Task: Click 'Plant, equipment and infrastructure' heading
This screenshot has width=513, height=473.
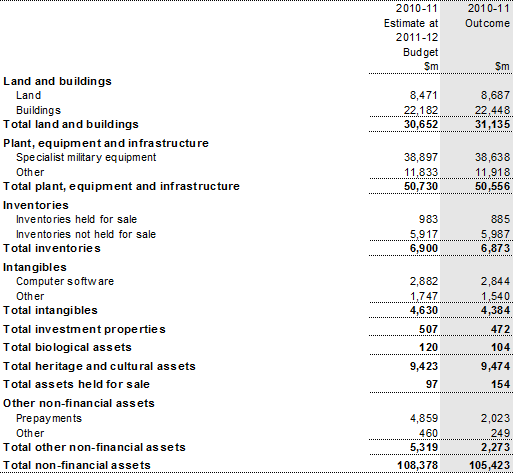Action: coord(106,143)
